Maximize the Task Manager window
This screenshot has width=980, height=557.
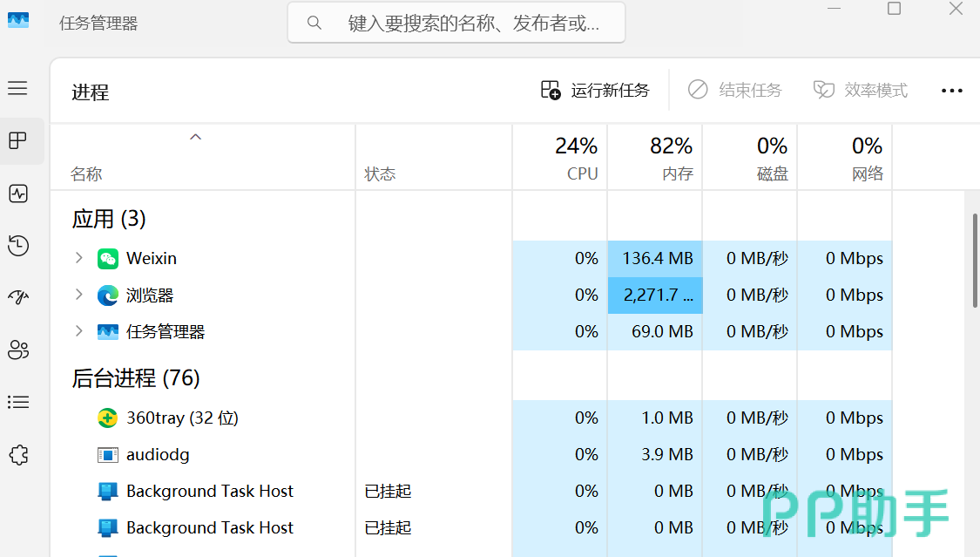[x=895, y=9]
